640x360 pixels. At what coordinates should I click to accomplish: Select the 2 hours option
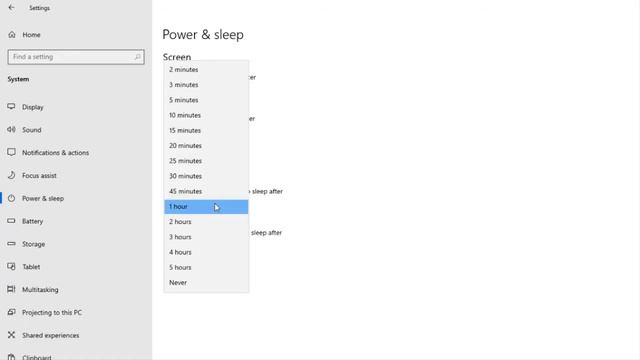206,222
